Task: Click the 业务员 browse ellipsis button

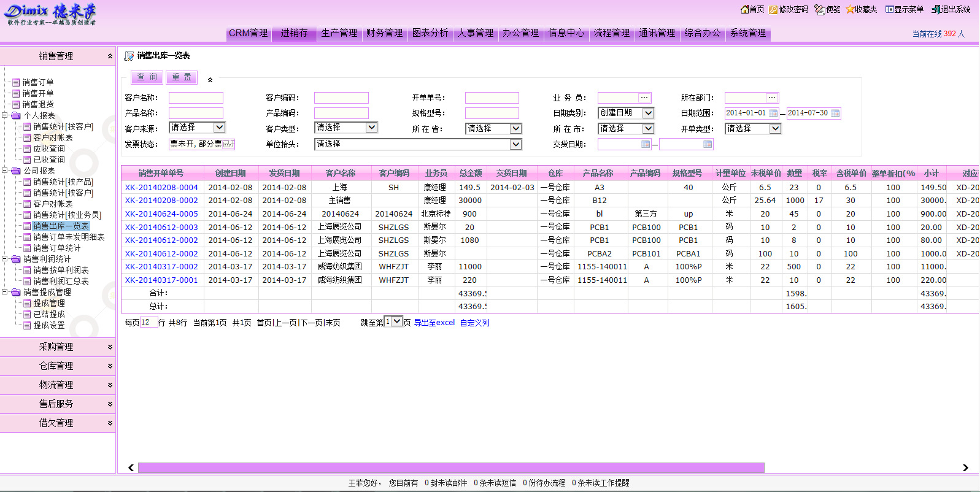Action: [x=644, y=98]
